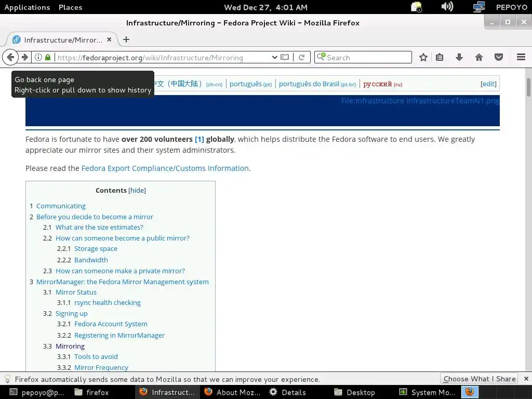Click the [edit] link for languages

(488, 84)
